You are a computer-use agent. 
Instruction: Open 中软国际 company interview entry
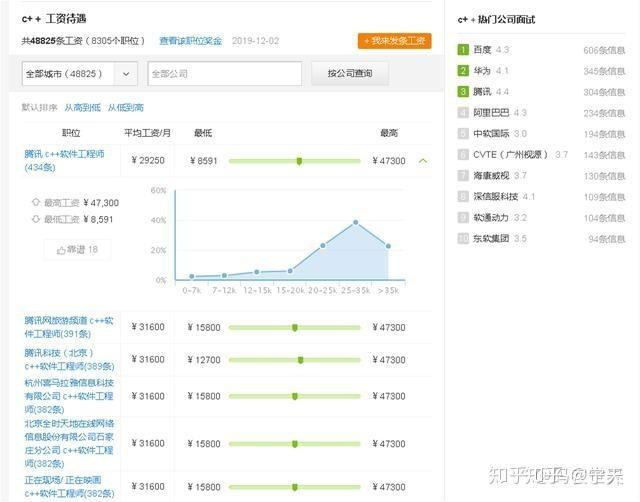491,133
